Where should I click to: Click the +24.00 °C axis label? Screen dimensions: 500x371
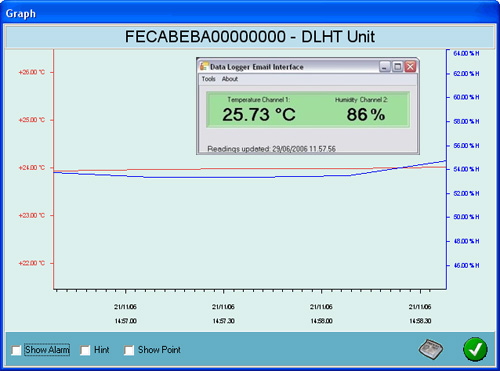[x=32, y=168]
